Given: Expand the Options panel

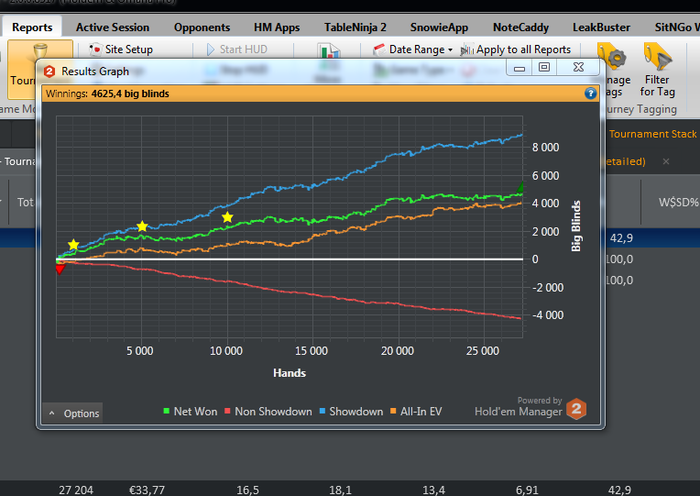Looking at the screenshot, I should coord(73,413).
